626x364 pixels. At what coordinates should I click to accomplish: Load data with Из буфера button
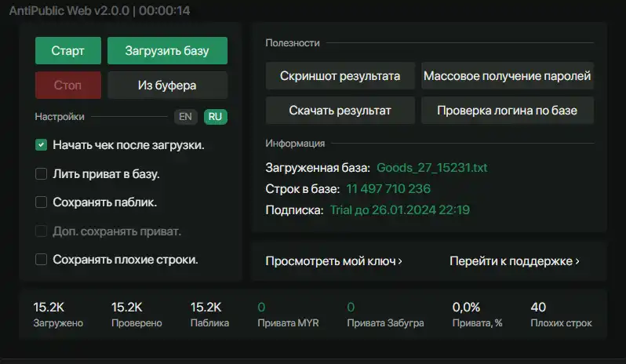click(167, 85)
